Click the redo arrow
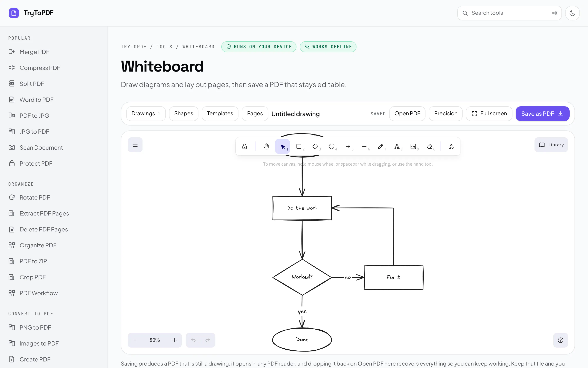This screenshot has width=588, height=368. click(x=207, y=340)
